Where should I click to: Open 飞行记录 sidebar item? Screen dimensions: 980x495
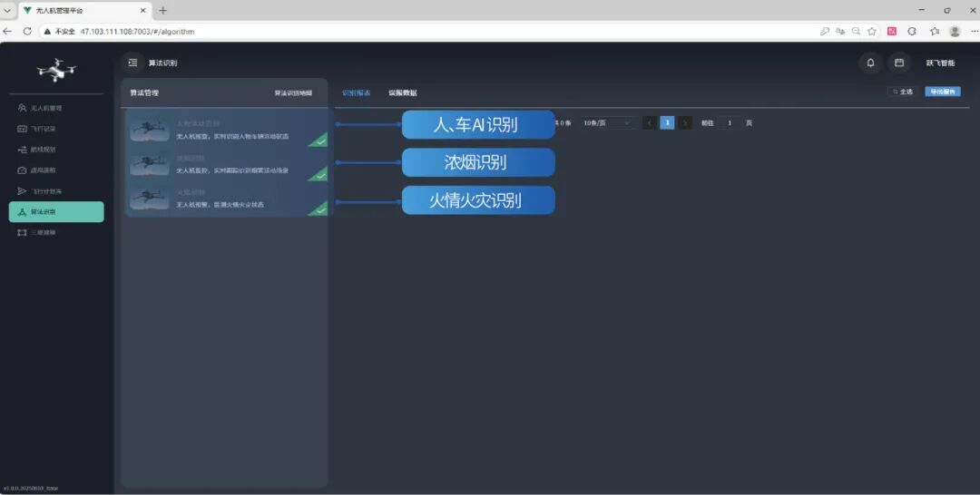coord(43,129)
